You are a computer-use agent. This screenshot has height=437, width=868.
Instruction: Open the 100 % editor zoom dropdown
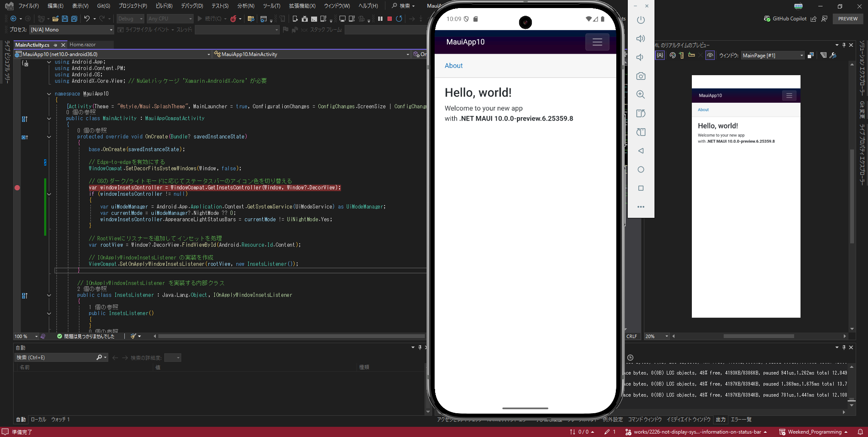tap(26, 336)
